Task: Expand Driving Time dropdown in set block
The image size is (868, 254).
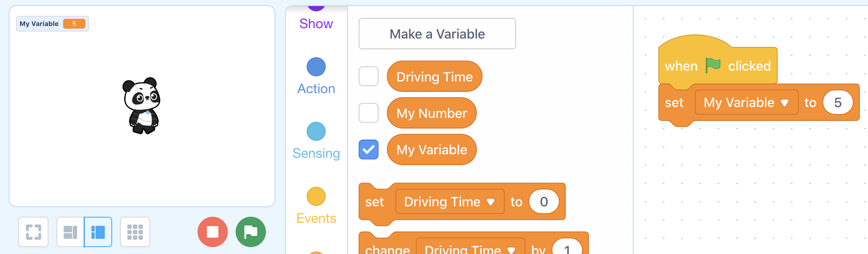Action: point(450,202)
